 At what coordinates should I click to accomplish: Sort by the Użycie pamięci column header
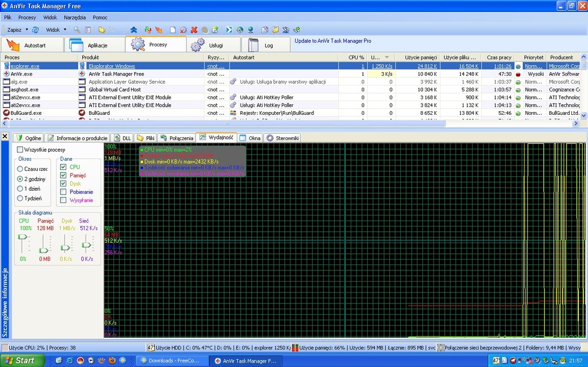(418, 57)
